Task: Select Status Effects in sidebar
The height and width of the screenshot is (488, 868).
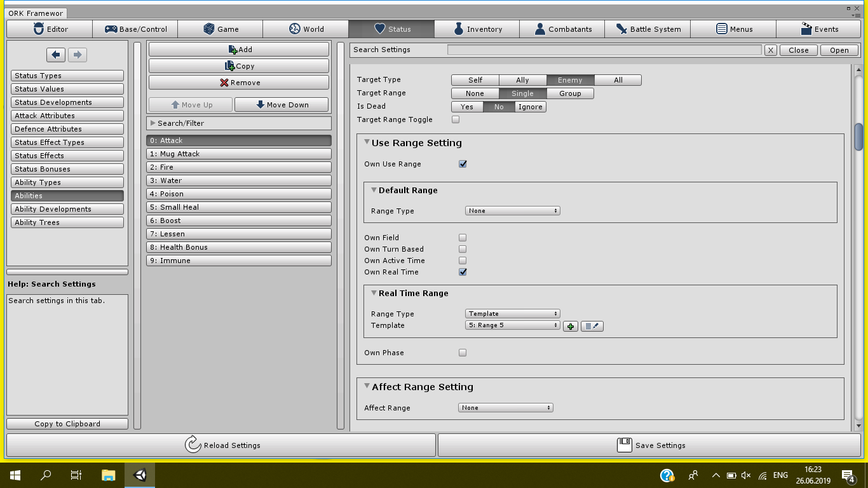Action: point(67,156)
